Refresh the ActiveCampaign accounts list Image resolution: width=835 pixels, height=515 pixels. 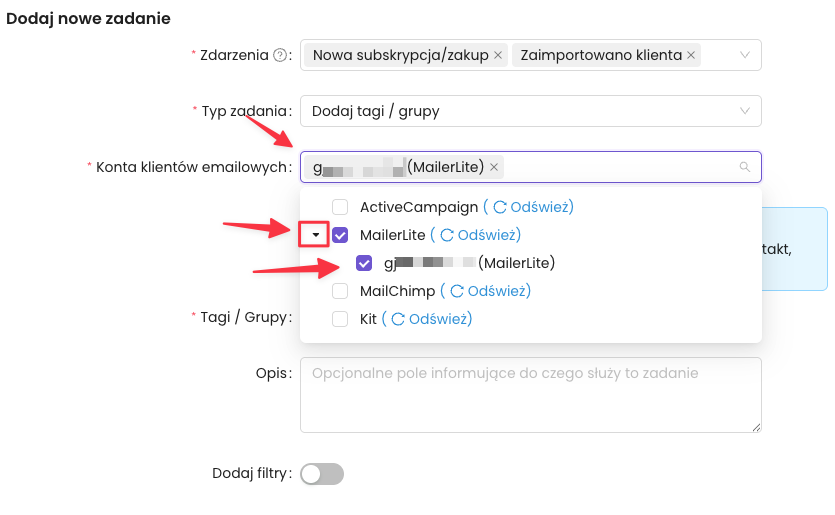531,207
